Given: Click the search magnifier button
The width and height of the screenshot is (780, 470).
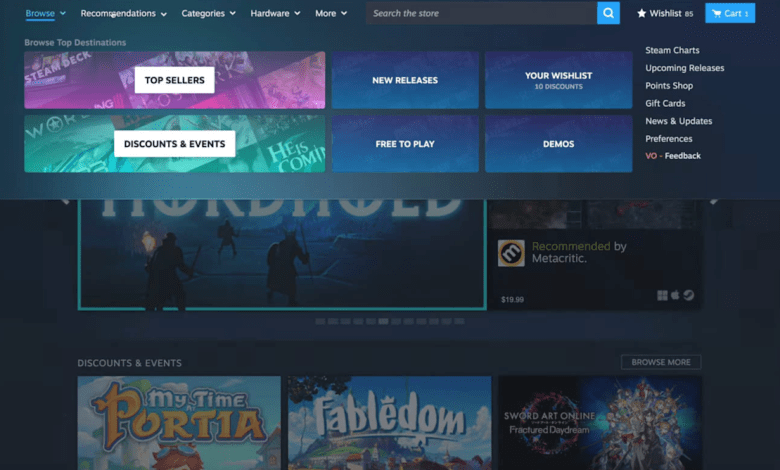Looking at the screenshot, I should pyautogui.click(x=608, y=13).
